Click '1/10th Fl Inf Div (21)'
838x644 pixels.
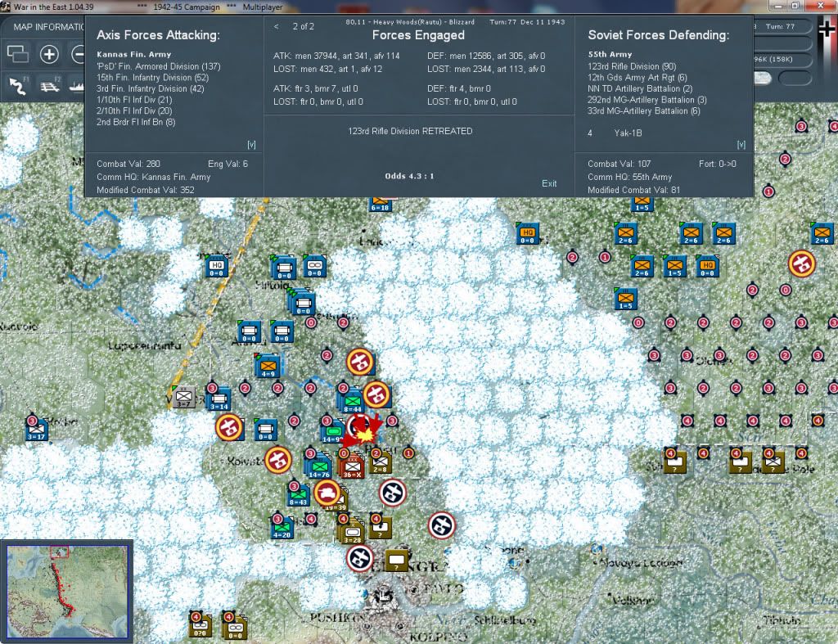[134, 100]
